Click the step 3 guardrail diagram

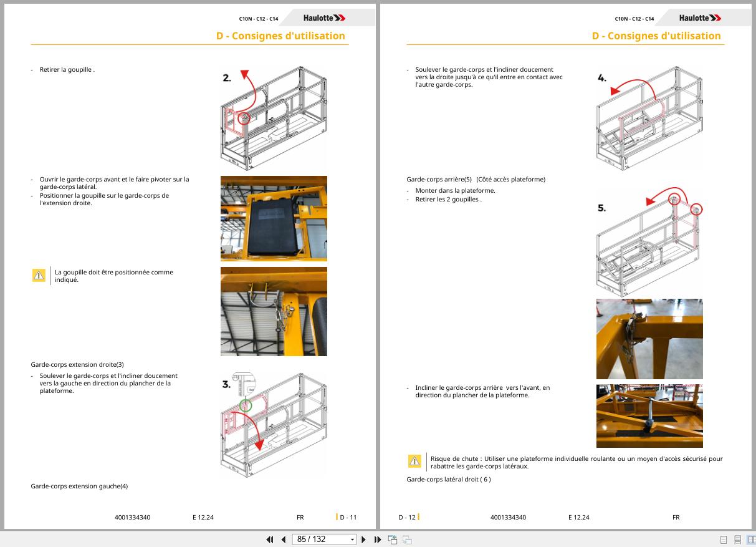pos(274,425)
